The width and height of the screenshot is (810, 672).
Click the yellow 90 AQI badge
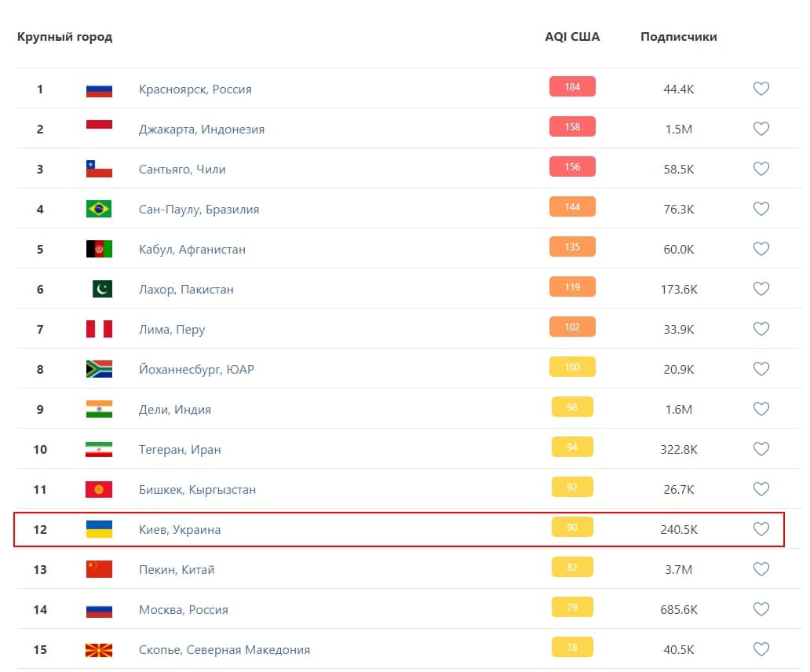pyautogui.click(x=572, y=527)
